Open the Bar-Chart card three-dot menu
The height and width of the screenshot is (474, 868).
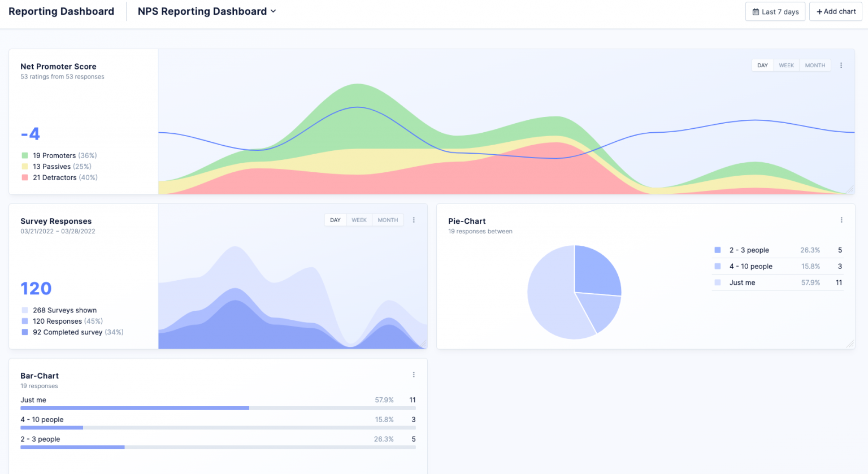coord(414,375)
